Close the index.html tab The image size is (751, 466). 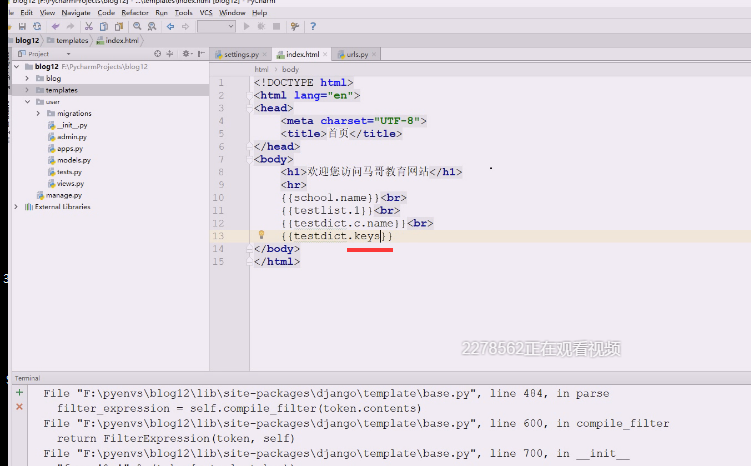point(325,54)
